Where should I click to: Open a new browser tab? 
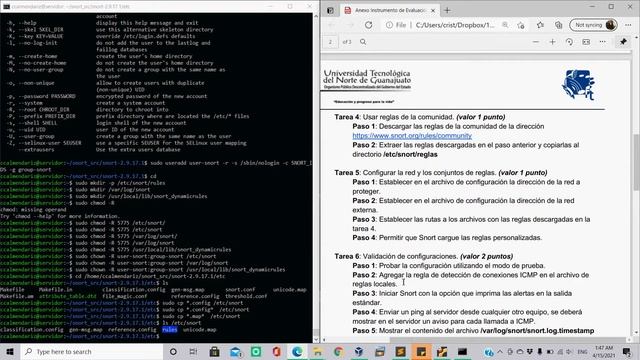tap(447, 10)
